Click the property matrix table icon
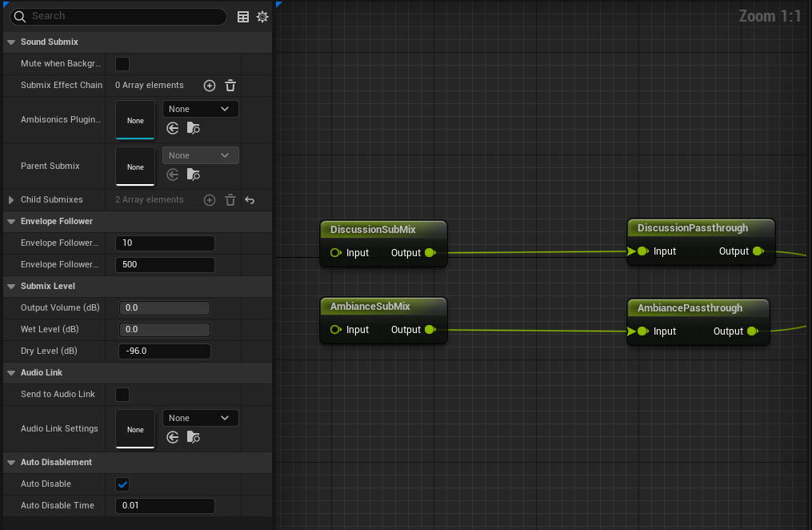Image resolution: width=812 pixels, height=530 pixels. tap(243, 16)
